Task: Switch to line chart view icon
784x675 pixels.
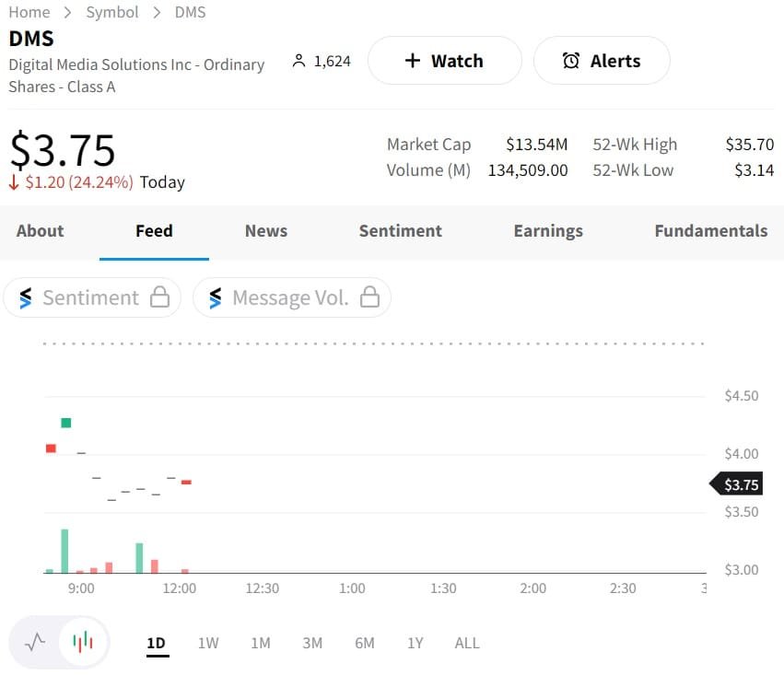Action: [35, 642]
